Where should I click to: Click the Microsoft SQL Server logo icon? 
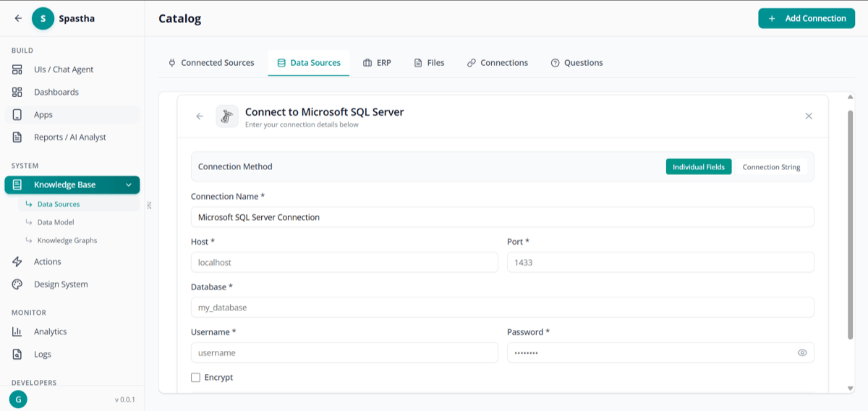coord(227,116)
